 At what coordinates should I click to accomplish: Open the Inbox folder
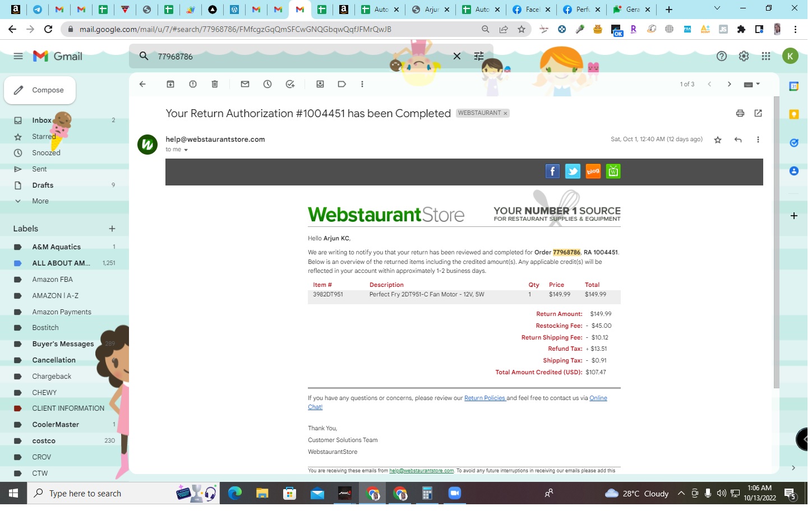point(41,121)
